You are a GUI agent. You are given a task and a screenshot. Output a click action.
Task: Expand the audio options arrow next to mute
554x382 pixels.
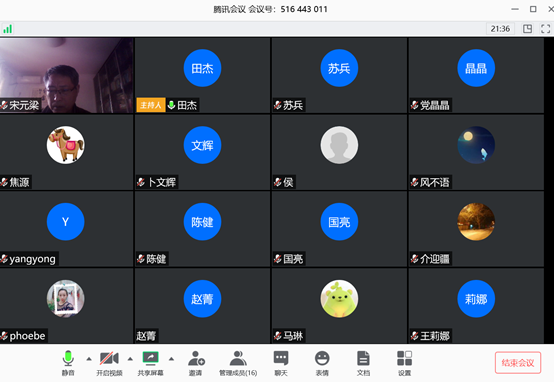[x=89, y=359]
